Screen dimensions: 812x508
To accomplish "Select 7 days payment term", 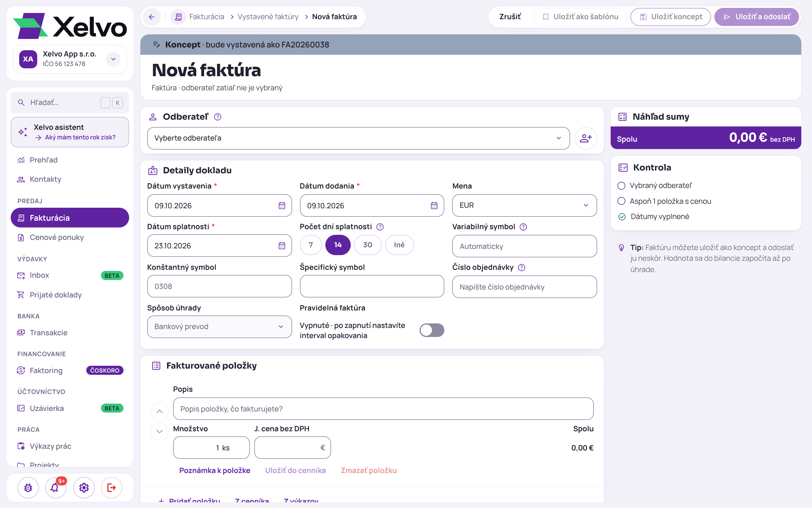I will coord(311,245).
